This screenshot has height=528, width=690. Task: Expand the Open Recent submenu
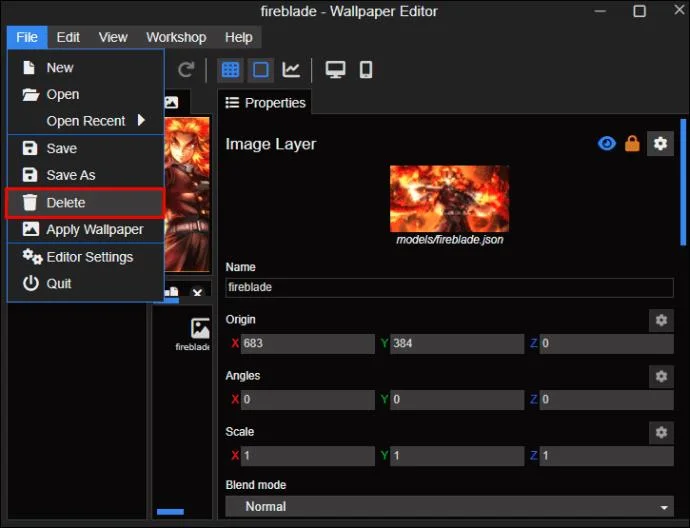pos(86,121)
